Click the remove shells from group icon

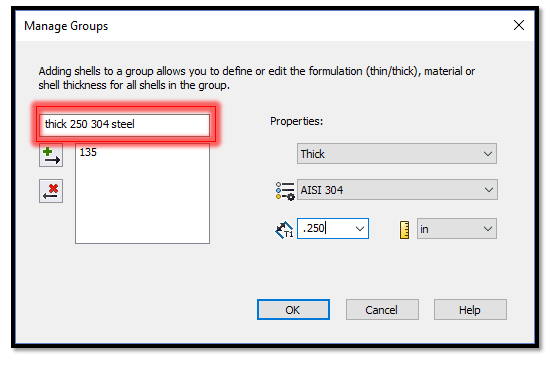[51, 191]
